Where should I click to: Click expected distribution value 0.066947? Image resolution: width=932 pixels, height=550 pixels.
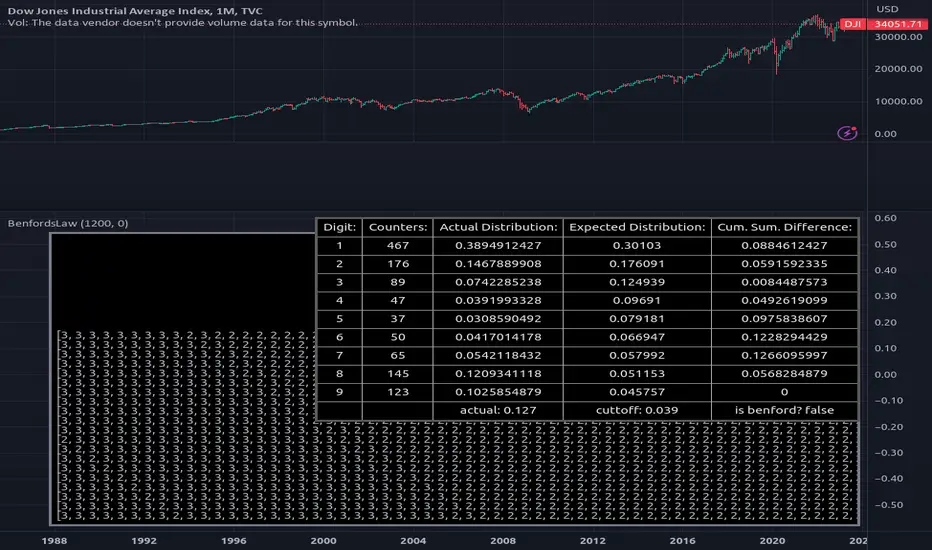[x=637, y=337]
